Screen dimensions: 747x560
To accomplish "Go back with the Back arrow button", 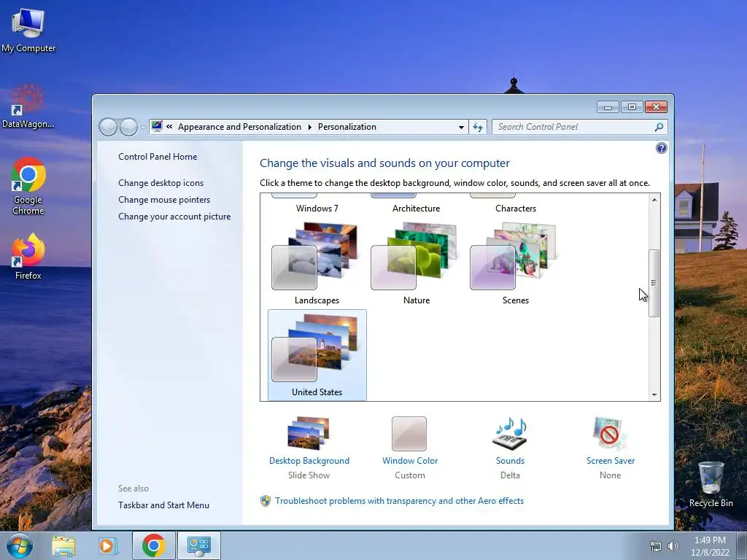I will point(108,127).
